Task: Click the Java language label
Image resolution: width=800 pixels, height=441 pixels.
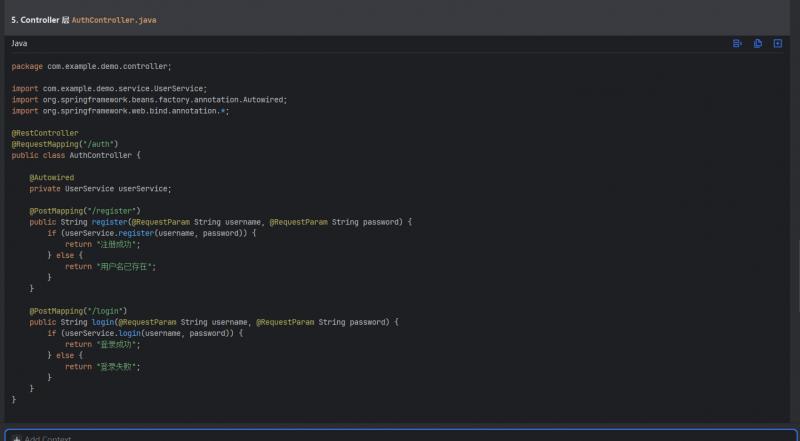Action: (20, 44)
